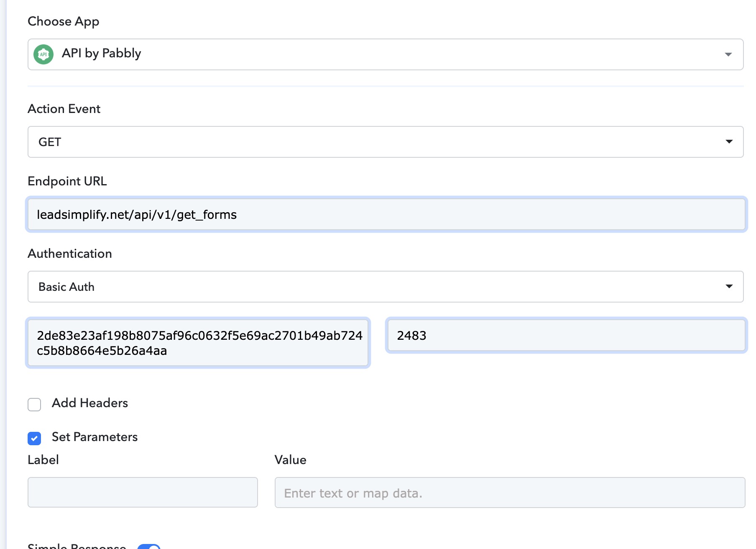Enable the Add Headers checkbox
Screen dimensions: 756x549
(34, 404)
